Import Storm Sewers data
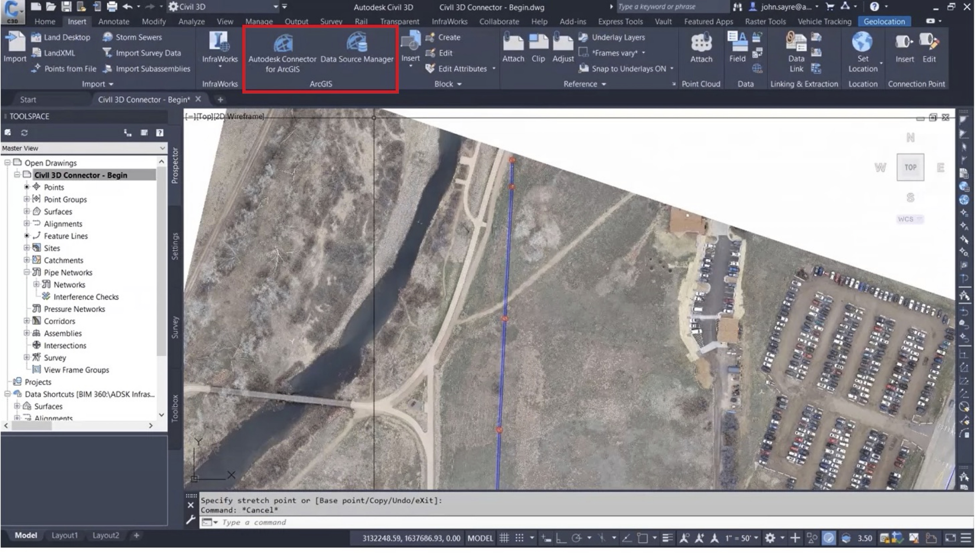Image resolution: width=980 pixels, height=553 pixels. point(133,37)
